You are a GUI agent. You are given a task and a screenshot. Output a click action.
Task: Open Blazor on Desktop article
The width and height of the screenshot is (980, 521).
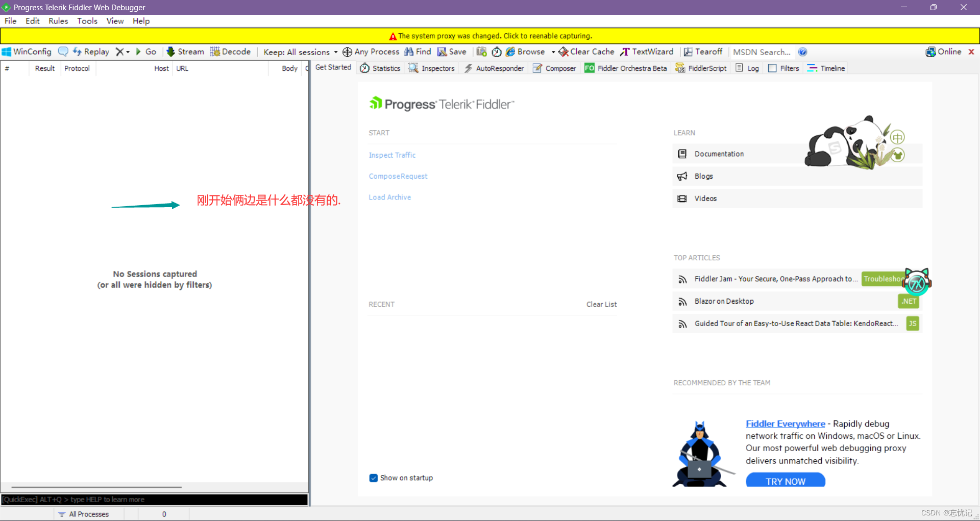tap(797, 301)
